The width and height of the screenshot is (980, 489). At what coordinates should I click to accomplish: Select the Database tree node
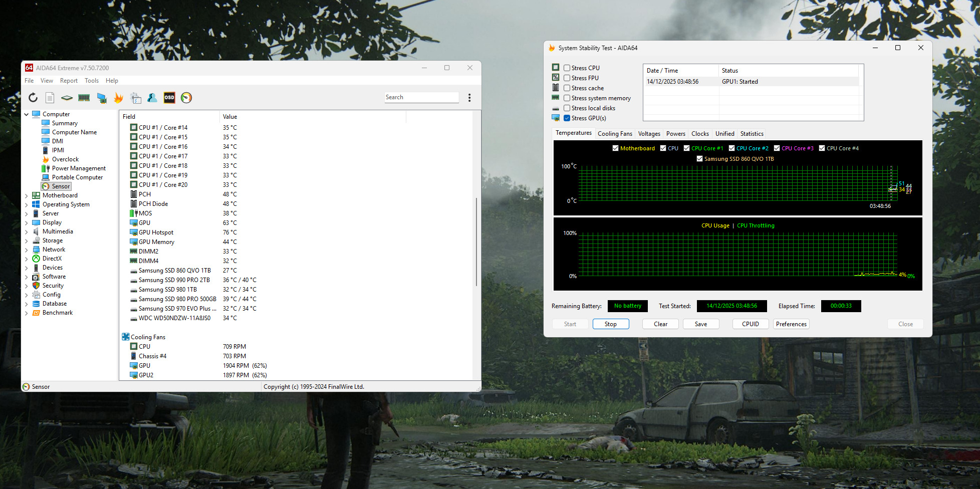click(55, 304)
